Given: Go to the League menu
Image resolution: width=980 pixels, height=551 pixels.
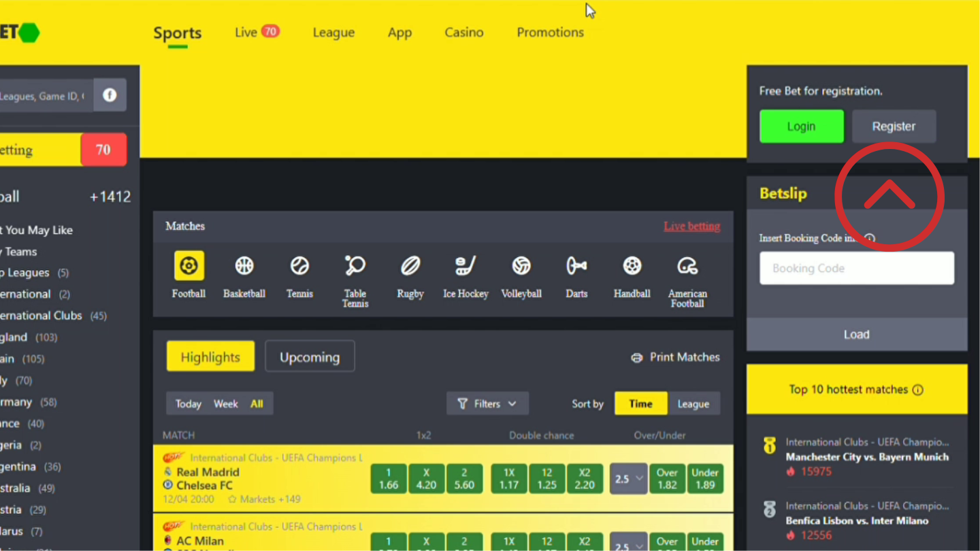Looking at the screenshot, I should (333, 33).
